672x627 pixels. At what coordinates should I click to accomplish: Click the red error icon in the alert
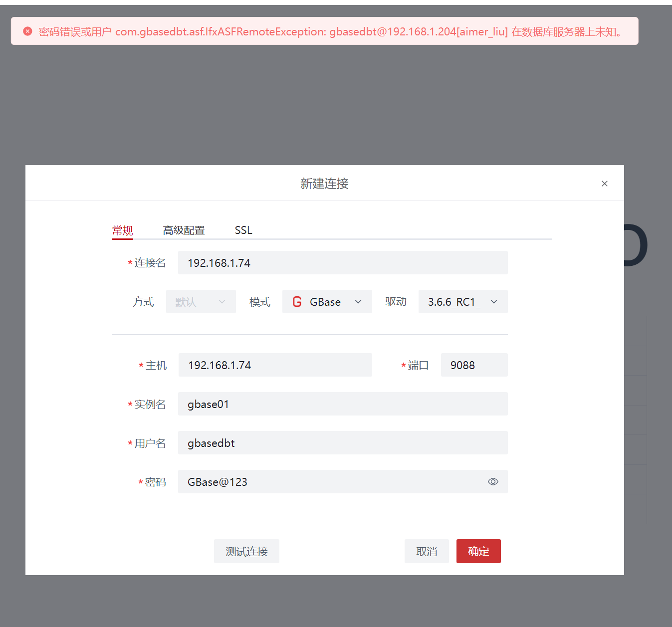(28, 31)
